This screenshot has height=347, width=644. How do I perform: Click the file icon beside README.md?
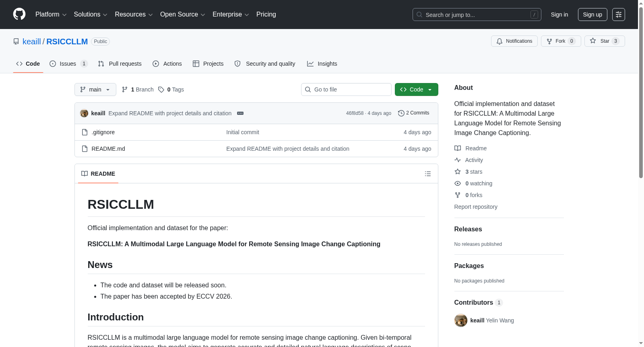point(85,149)
